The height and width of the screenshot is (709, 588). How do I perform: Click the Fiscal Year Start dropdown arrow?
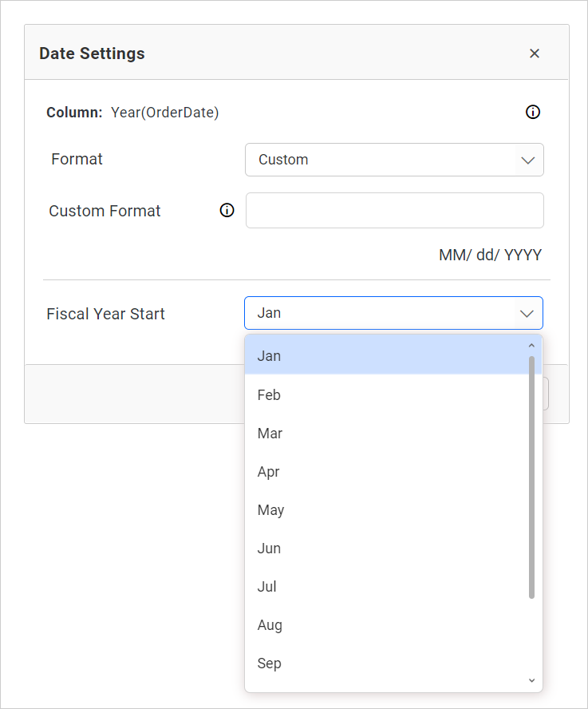pos(527,313)
